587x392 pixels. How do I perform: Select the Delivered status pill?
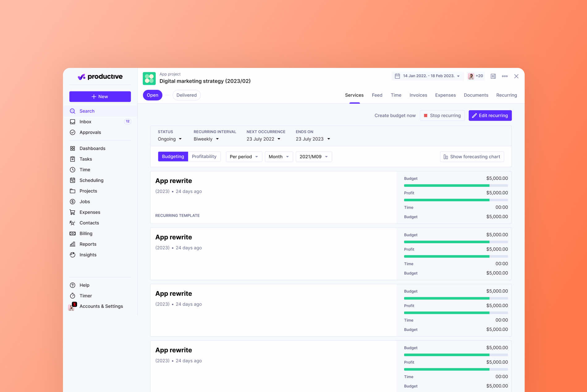[x=186, y=95]
